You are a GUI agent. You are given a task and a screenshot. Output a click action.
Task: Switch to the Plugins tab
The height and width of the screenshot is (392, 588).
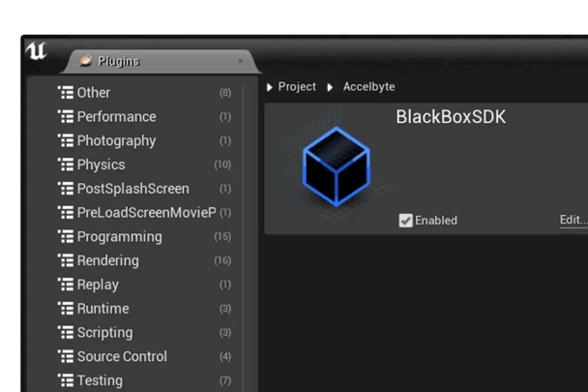(x=161, y=62)
